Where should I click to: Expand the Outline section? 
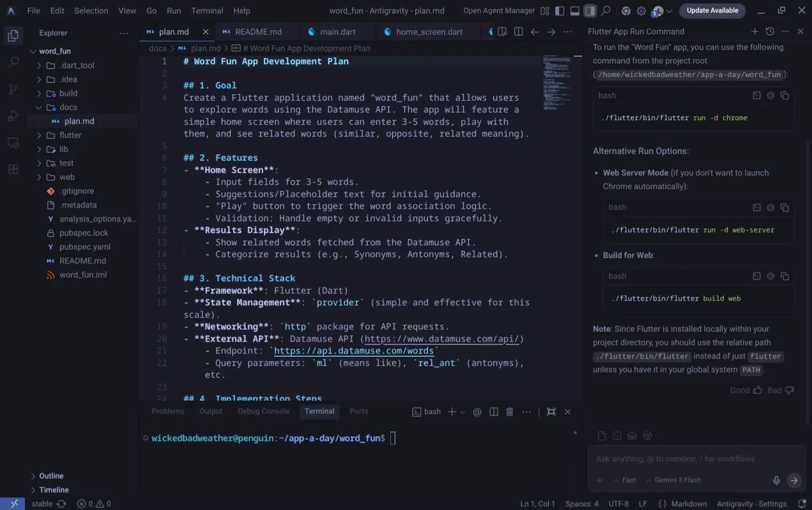(51, 476)
